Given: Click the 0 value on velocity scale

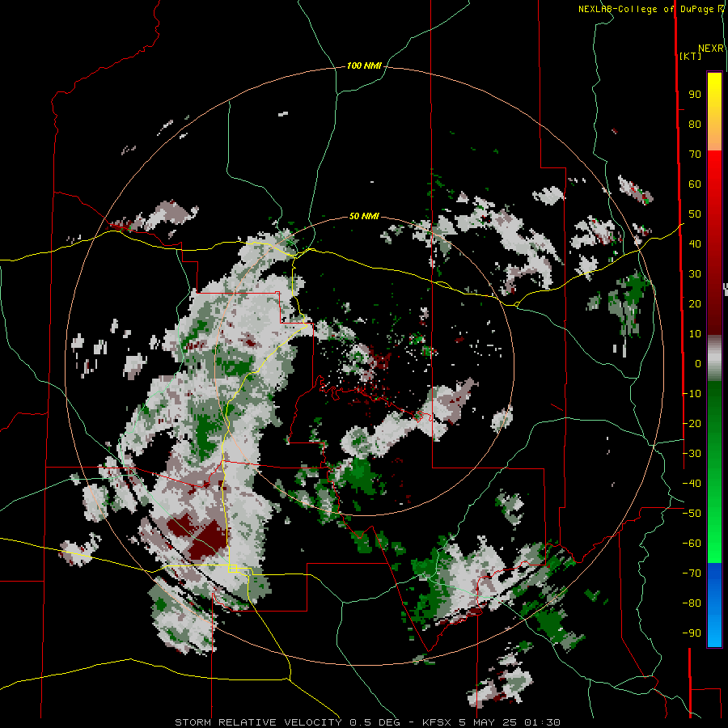Looking at the screenshot, I should pos(698,364).
